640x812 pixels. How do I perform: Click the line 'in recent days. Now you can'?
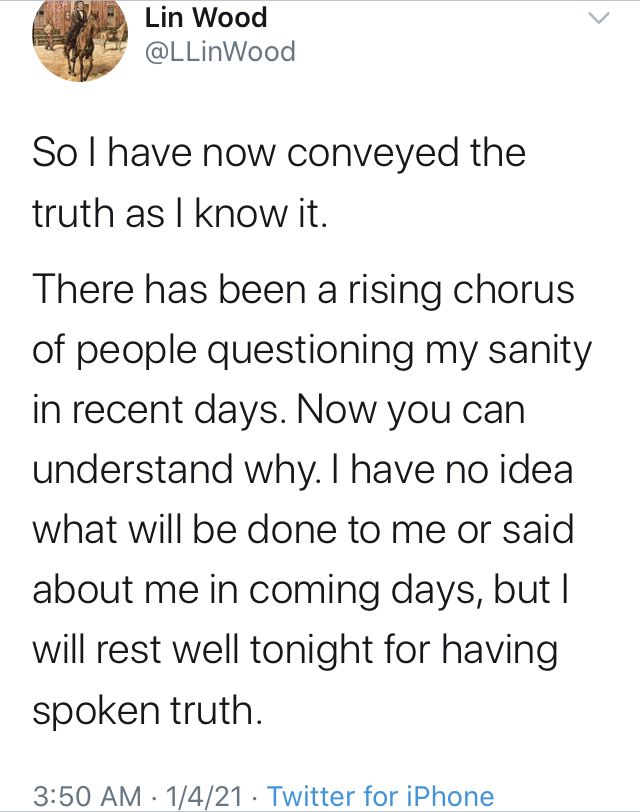279,410
